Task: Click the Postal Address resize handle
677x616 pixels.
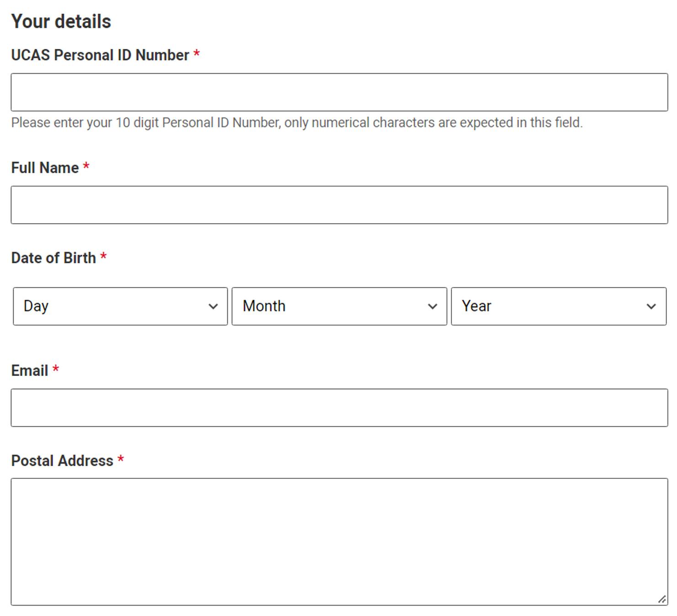Action: (662, 599)
